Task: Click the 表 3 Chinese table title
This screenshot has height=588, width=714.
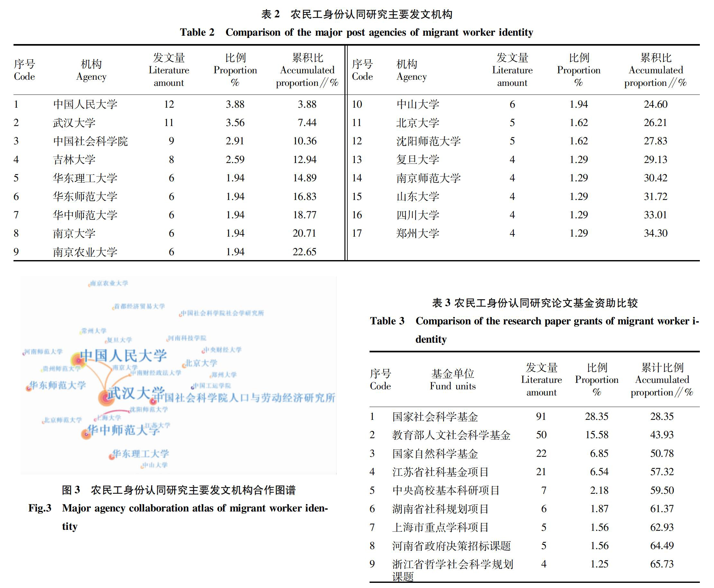Action: (535, 303)
